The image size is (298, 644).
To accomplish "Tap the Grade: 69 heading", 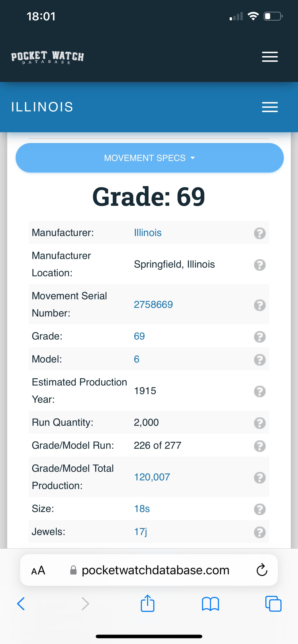I will [149, 197].
